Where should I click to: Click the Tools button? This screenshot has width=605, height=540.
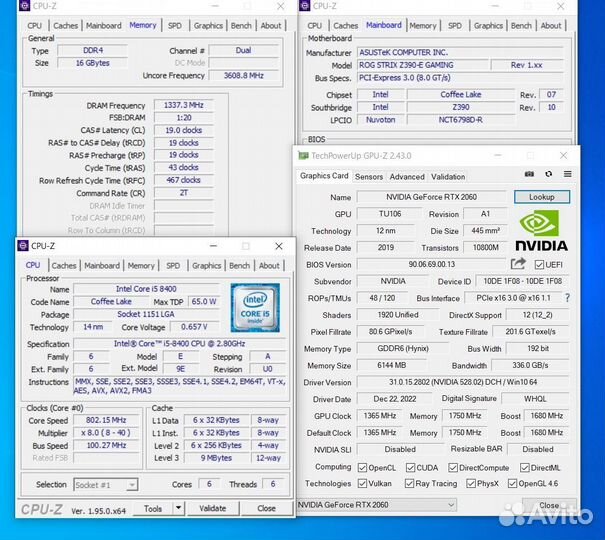coord(153,508)
